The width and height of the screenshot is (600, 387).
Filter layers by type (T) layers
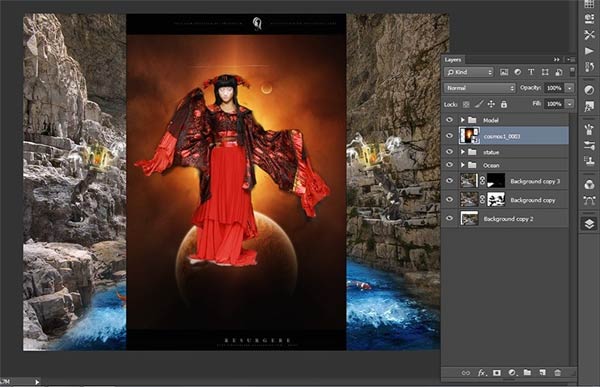click(531, 72)
